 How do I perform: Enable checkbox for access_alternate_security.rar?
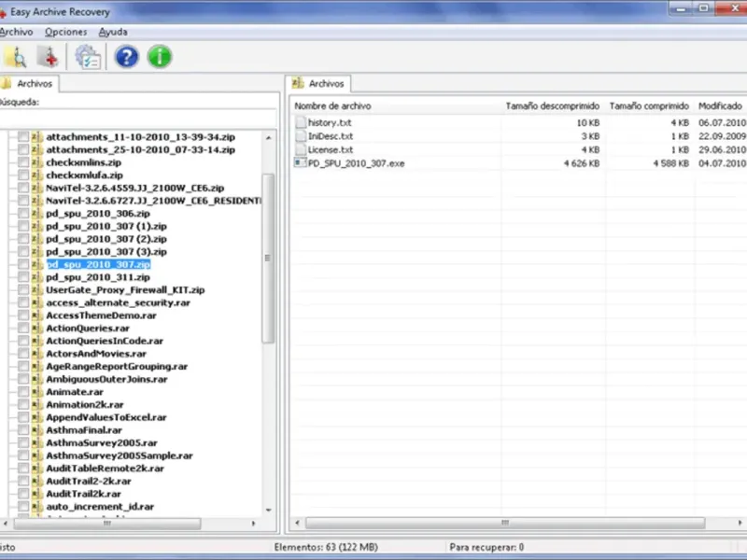point(23,302)
